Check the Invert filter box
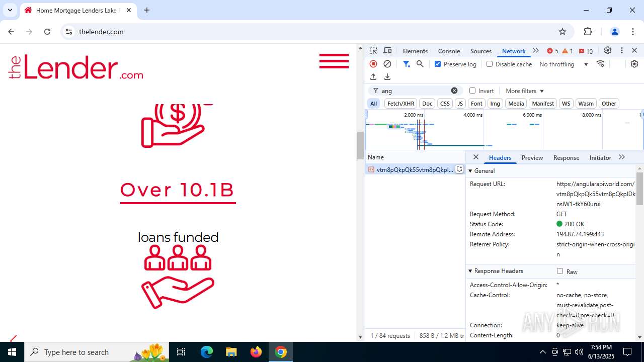644x362 pixels. point(472,90)
